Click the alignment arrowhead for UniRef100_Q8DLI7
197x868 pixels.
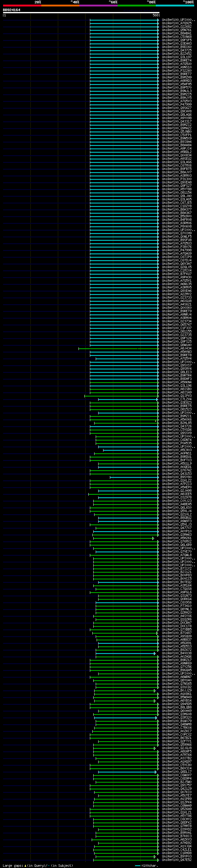(155, 772)
